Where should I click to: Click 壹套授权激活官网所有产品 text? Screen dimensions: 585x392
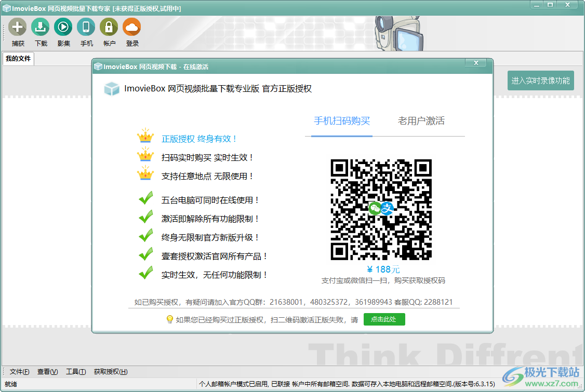[215, 256]
